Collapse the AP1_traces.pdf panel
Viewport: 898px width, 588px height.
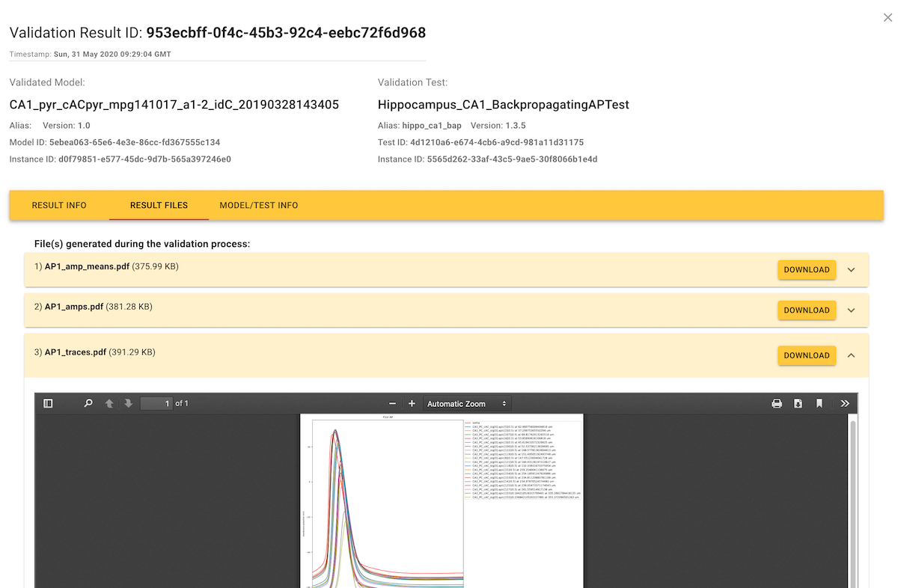click(851, 355)
